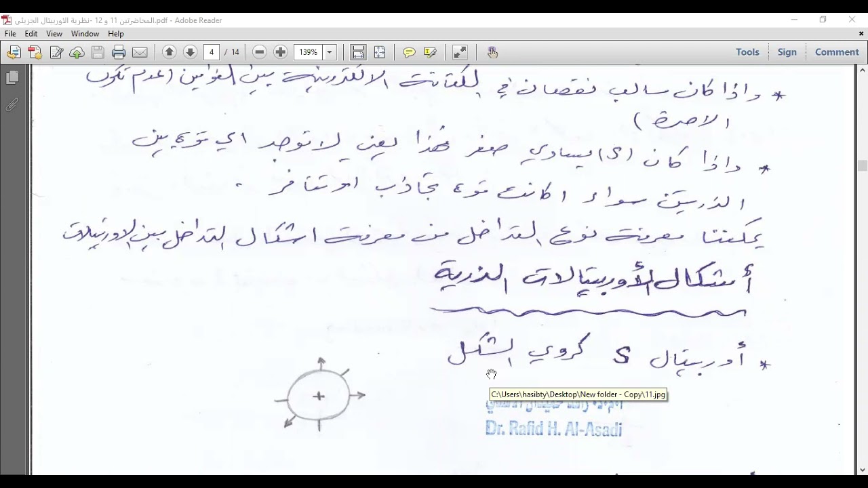Click the cloud upload icon
Screen dimensions: 868x488
tap(77, 52)
